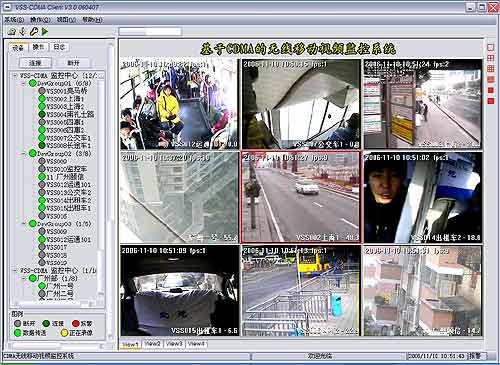
Task: Collapse the DevGroup01 tree group
Action: point(24,83)
